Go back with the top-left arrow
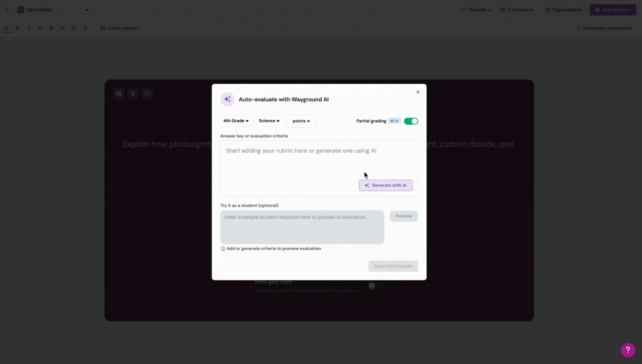 tap(7, 10)
